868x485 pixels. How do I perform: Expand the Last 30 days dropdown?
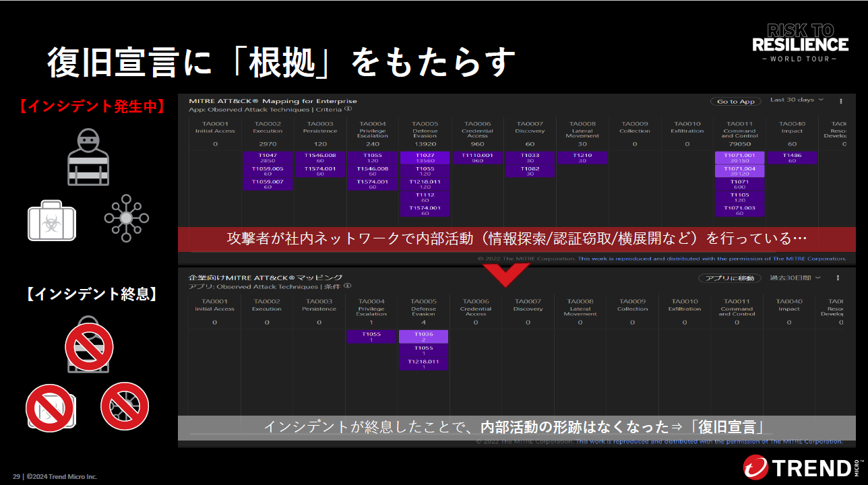click(797, 100)
